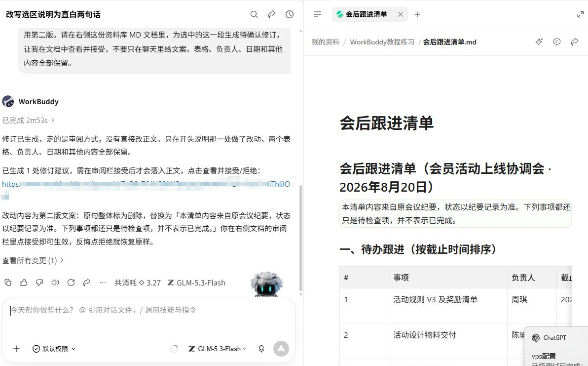Click the ChatGPT popup in the corner
This screenshot has width=588, height=366.
click(556, 346)
